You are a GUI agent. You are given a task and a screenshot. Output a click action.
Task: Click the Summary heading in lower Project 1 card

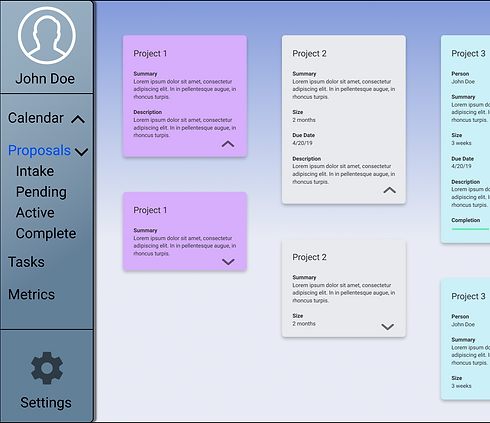[145, 230]
